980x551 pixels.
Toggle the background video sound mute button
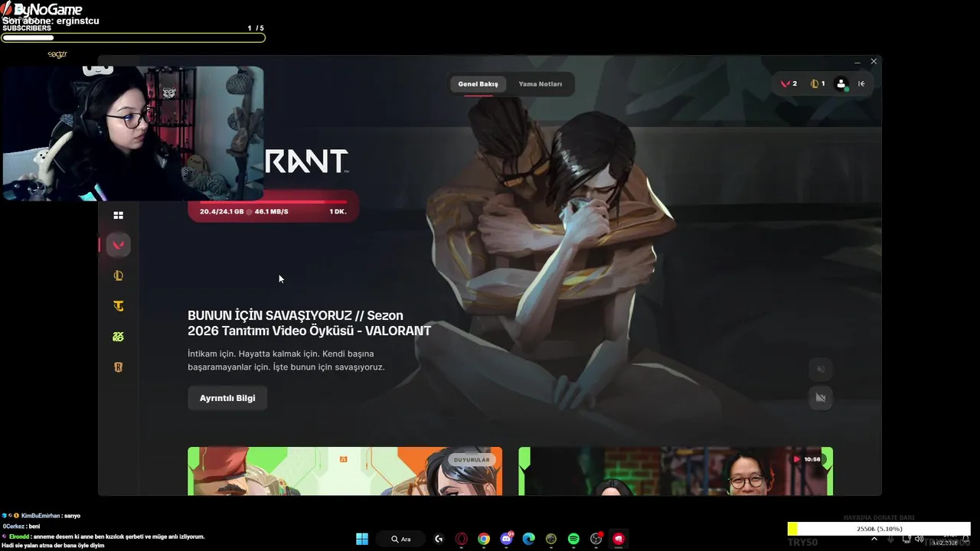tap(821, 369)
